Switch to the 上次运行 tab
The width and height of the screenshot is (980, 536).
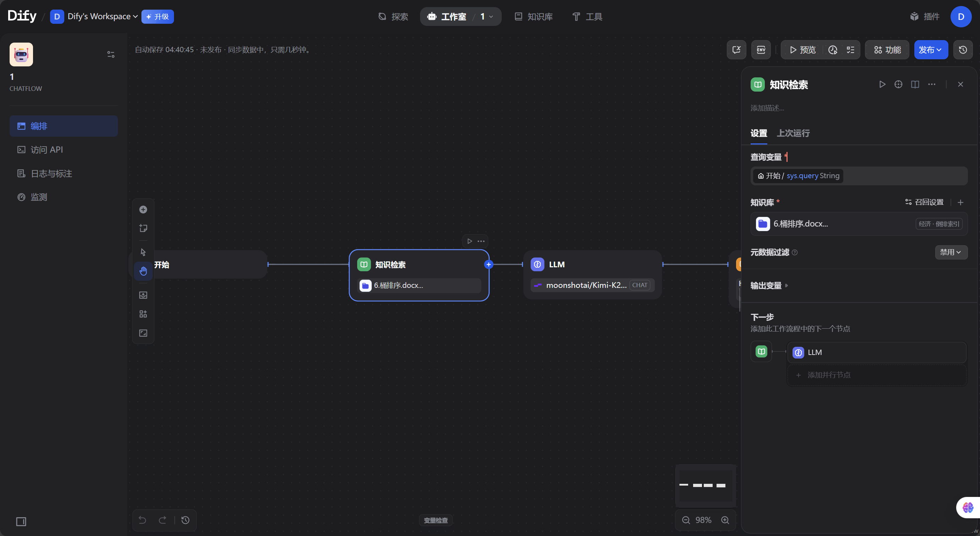793,133
